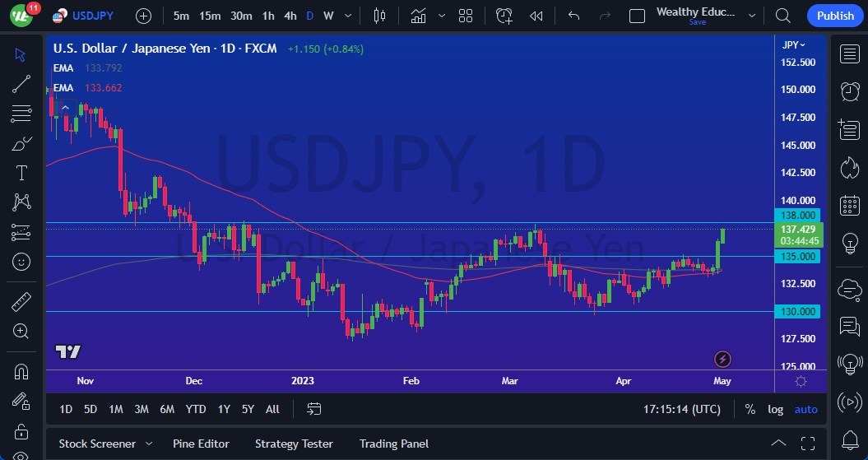The image size is (868, 460).
Task: Select the ruler measure tool
Action: [21, 302]
